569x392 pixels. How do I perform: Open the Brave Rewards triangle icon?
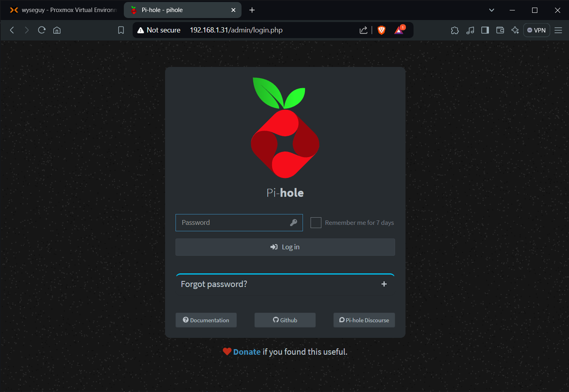[400, 30]
